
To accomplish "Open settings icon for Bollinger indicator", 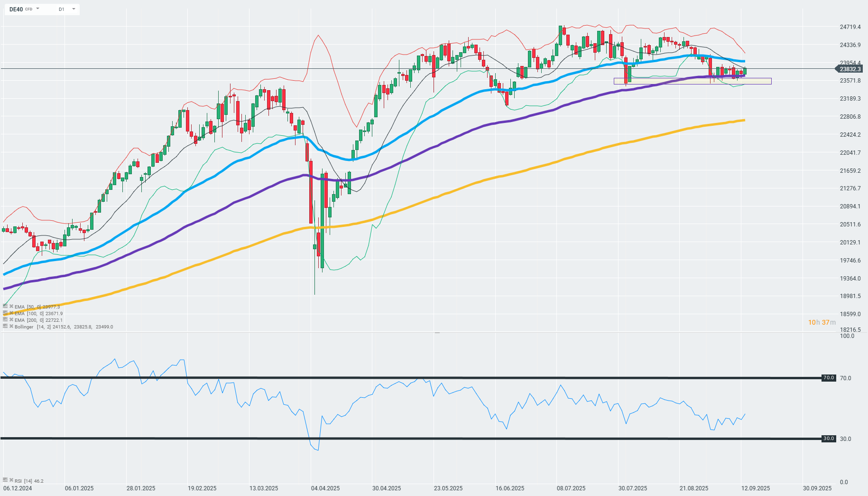I will click(x=5, y=327).
